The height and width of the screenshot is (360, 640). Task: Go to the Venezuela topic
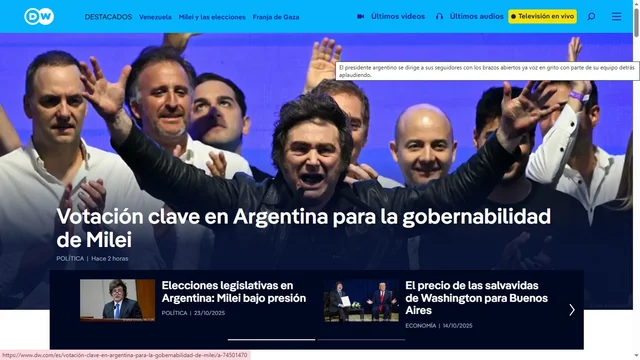click(x=155, y=17)
